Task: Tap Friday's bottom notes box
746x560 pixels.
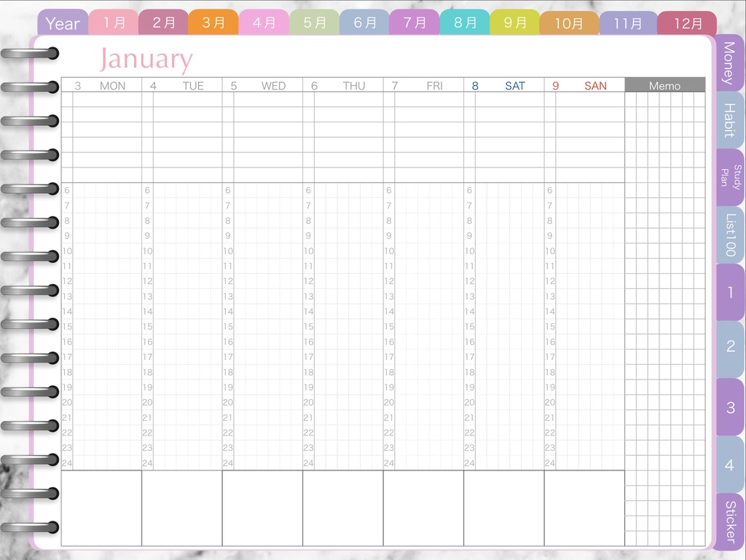Action: coord(423,508)
